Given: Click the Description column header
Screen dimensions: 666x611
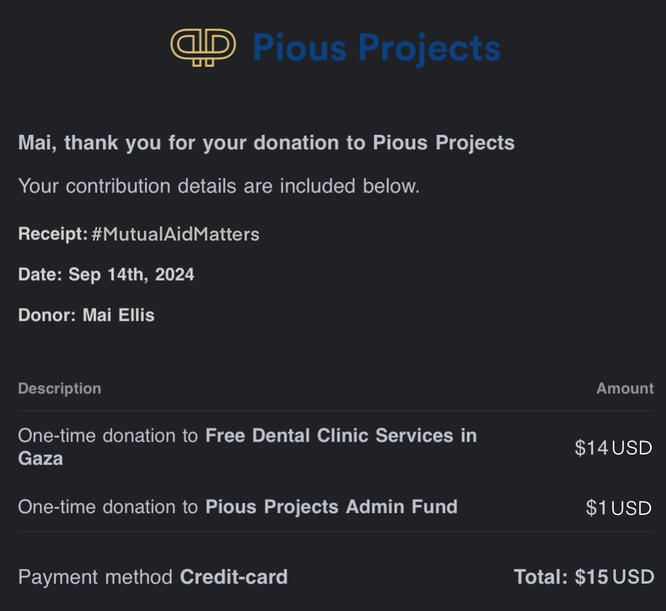Looking at the screenshot, I should (59, 388).
